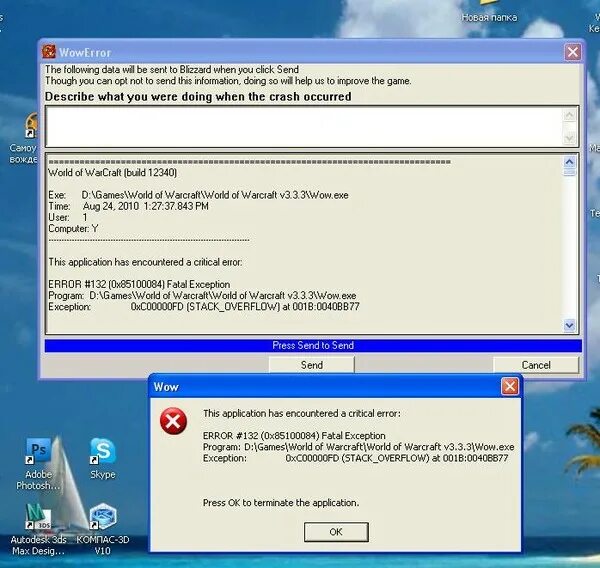Open Adobe Photoshop desktop shortcut
The width and height of the screenshot is (600, 568).
(38, 463)
